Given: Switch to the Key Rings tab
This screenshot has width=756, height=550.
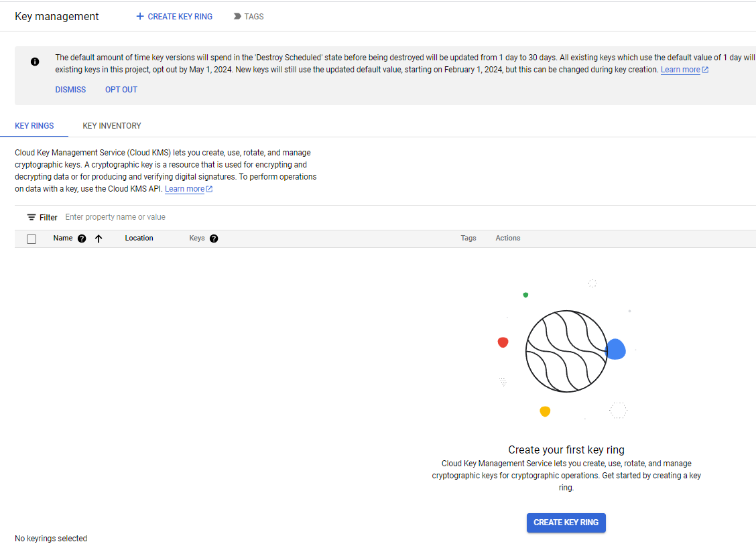Looking at the screenshot, I should pyautogui.click(x=34, y=126).
